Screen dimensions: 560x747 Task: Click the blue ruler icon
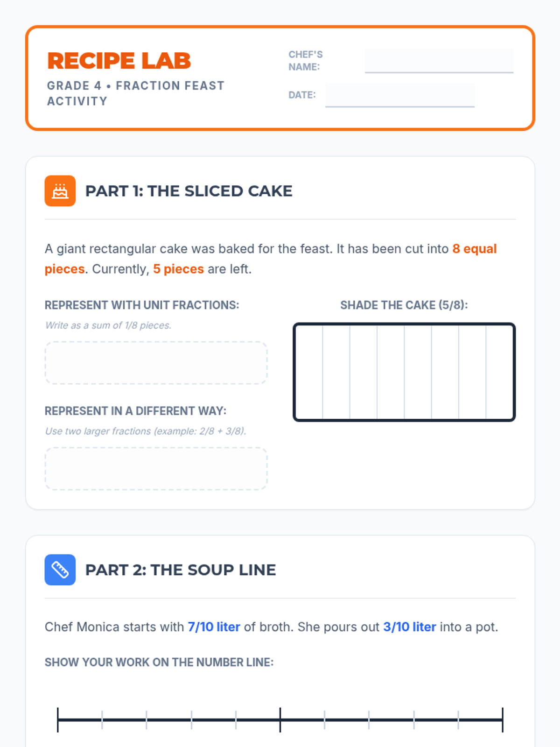[x=60, y=570]
